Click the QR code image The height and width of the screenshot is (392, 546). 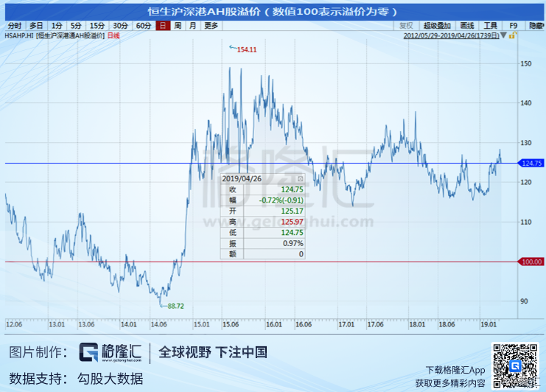(x=515, y=365)
